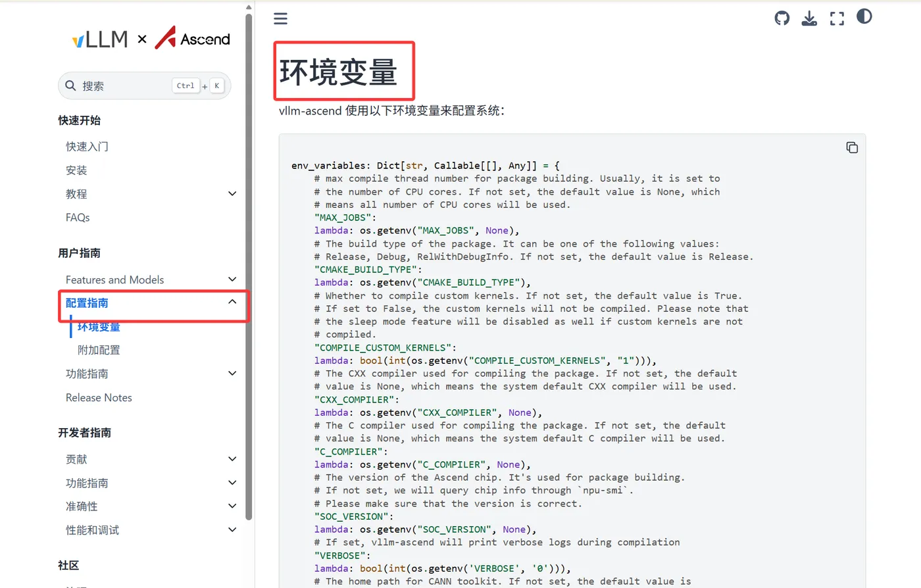Screen dimensions: 921x588
Task: Expand the 功能指南 chevron under 开发者指南
Action: tap(232, 483)
